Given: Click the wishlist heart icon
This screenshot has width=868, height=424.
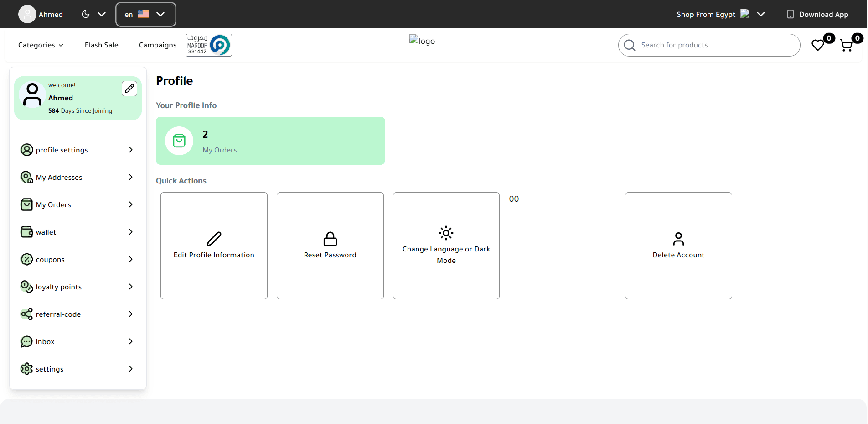Looking at the screenshot, I should coord(818,45).
